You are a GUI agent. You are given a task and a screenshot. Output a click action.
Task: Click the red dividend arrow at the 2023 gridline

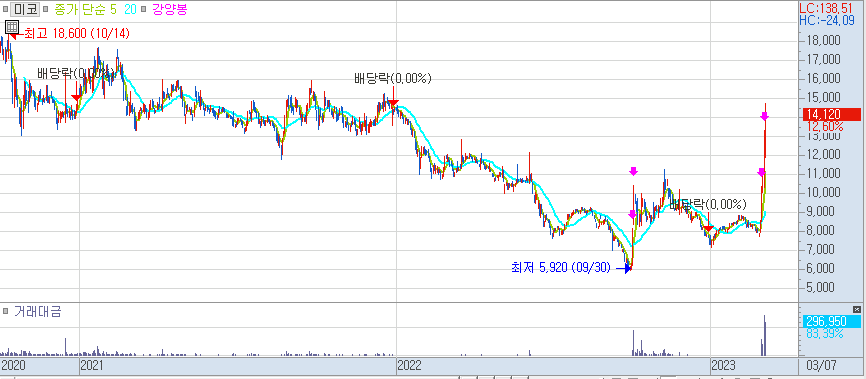tap(709, 228)
